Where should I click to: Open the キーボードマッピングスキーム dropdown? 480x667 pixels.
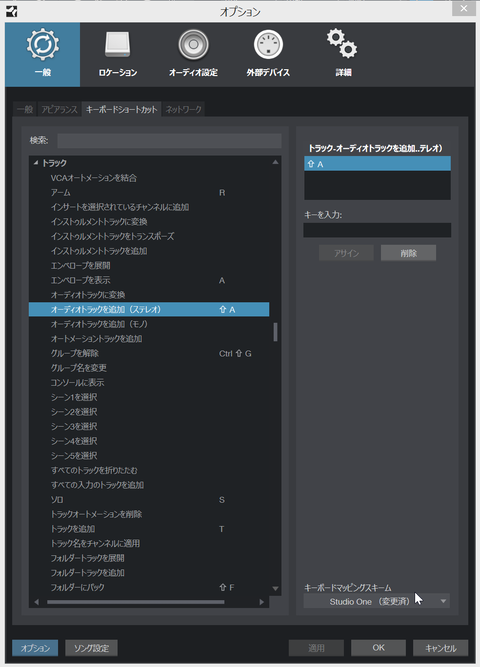pos(377,601)
